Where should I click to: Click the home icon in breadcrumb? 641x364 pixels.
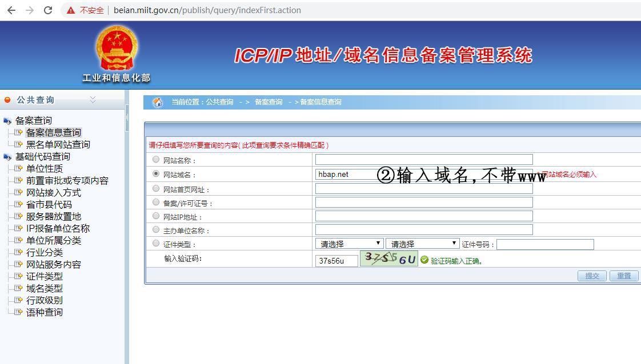[x=158, y=102]
